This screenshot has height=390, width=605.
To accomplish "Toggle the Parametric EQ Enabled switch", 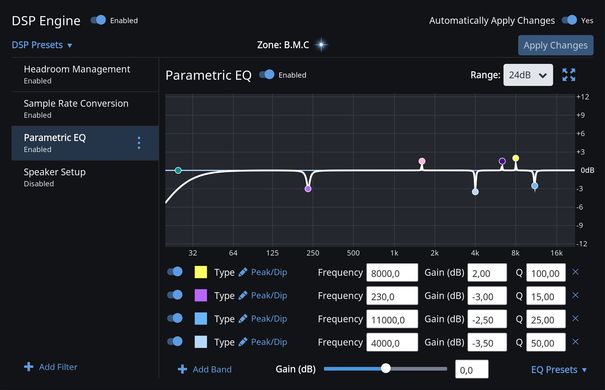I will [267, 74].
